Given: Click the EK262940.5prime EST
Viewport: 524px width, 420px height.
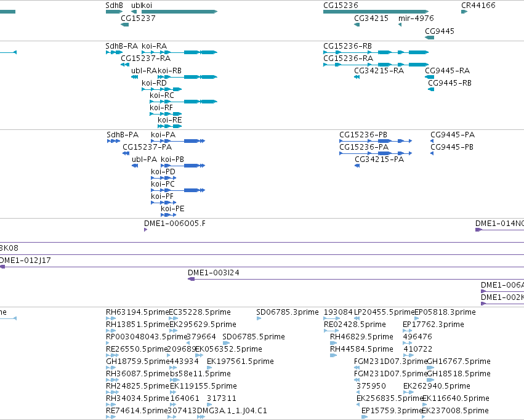Looking at the screenshot, I should [408, 393].
